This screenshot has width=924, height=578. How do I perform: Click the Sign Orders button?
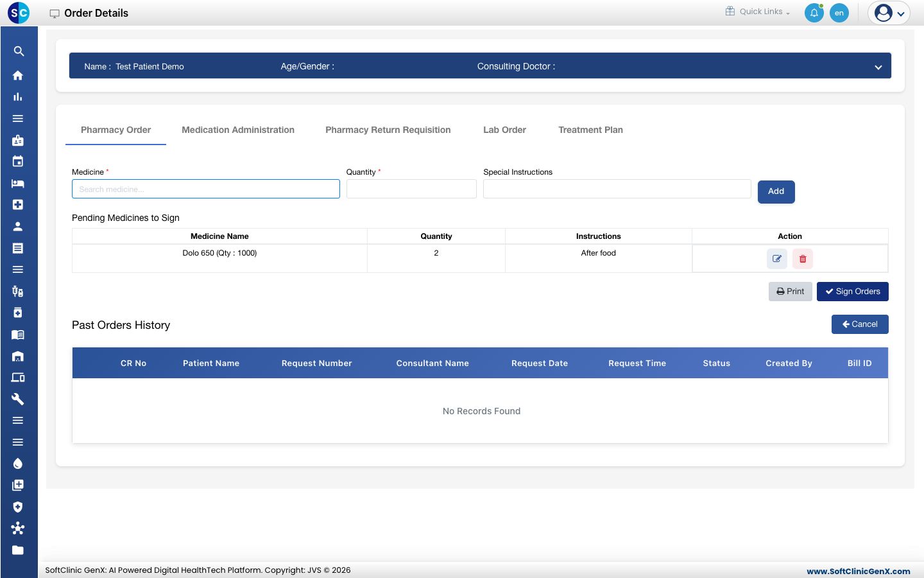click(853, 292)
